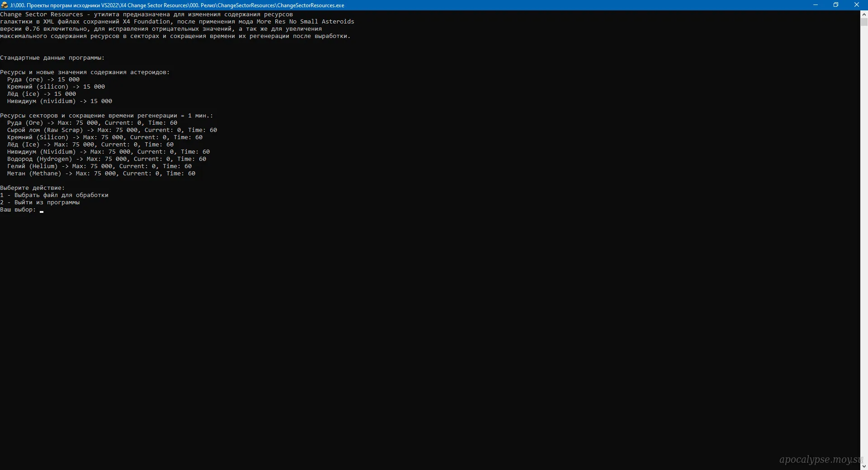Screen dimensions: 868x470
Task: Click the console app icon in title bar
Action: click(x=5, y=5)
